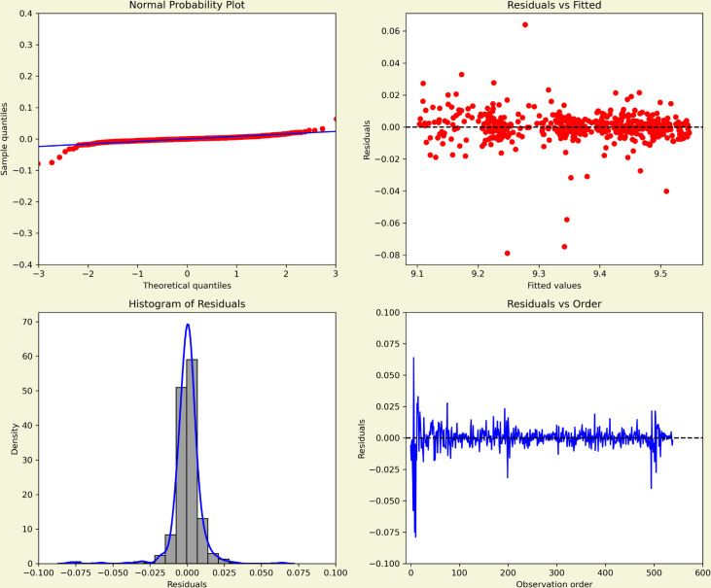Click the highest outlier point in Residuals vs Fitted

click(x=525, y=24)
